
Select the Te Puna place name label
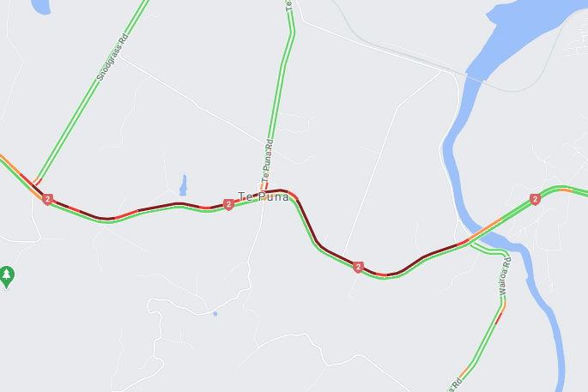pyautogui.click(x=264, y=196)
